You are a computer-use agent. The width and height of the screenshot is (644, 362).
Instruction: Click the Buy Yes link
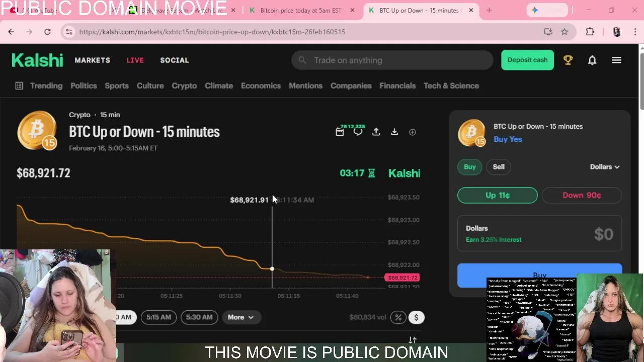click(x=508, y=139)
